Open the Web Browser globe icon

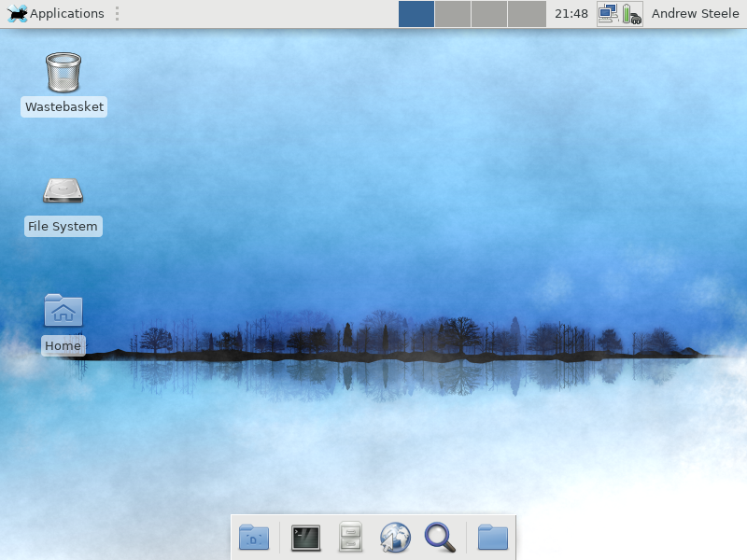point(395,538)
